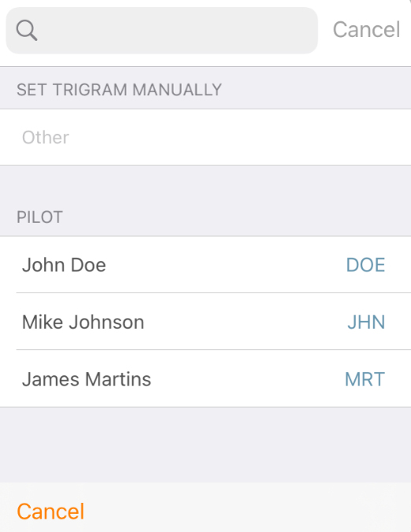Tap the bottom toolbar beside orange Cancel
411x532 pixels.
click(x=248, y=509)
